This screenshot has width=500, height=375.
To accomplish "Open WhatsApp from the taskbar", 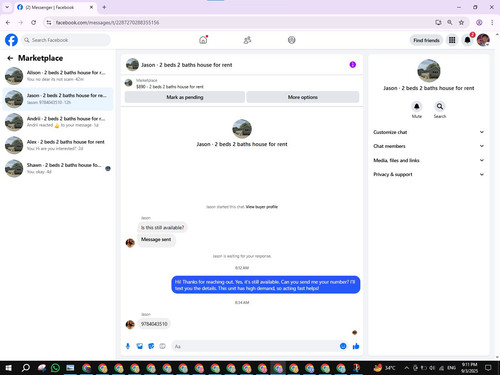I will [55, 368].
